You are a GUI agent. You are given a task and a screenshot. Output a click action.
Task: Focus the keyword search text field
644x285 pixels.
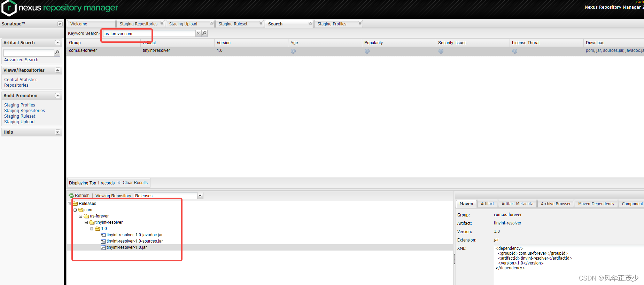coord(149,33)
